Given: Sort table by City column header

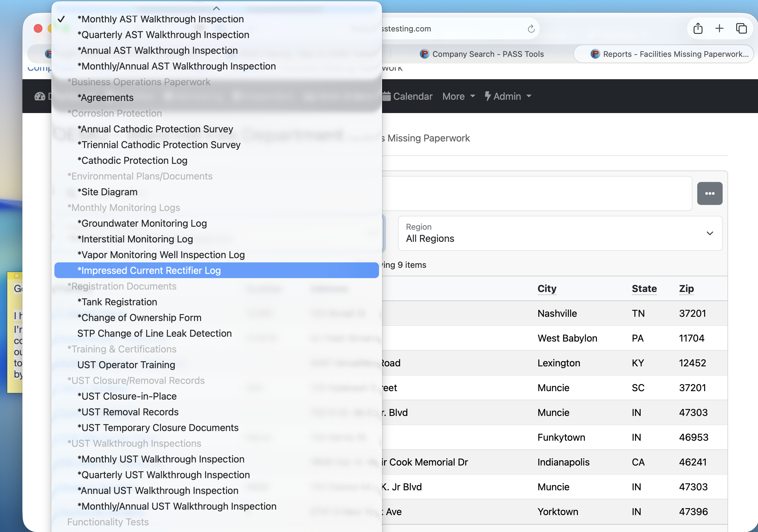Looking at the screenshot, I should pos(547,289).
